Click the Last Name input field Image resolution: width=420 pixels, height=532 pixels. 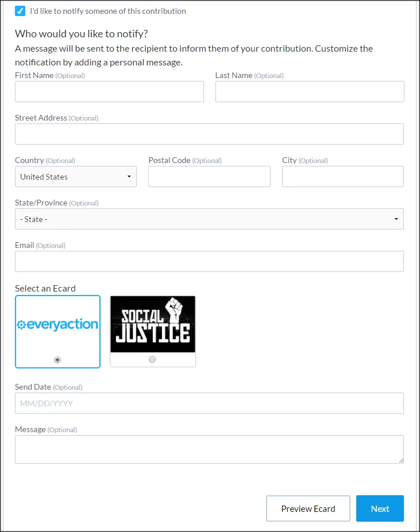[310, 92]
